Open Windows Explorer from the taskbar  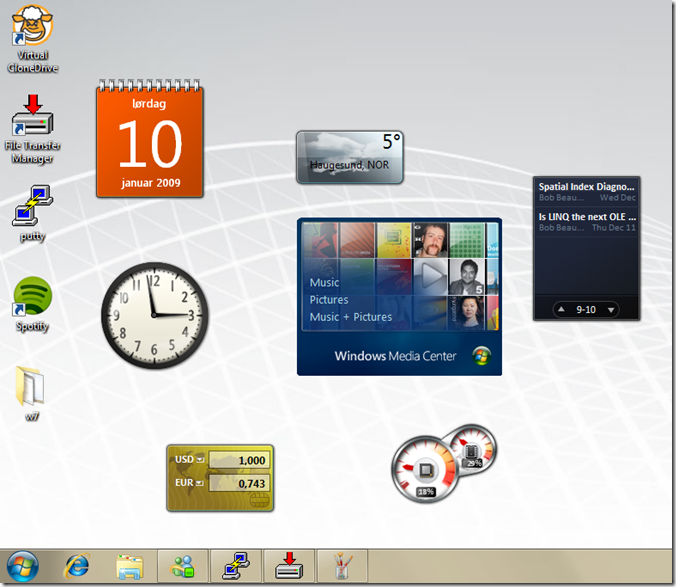129,567
